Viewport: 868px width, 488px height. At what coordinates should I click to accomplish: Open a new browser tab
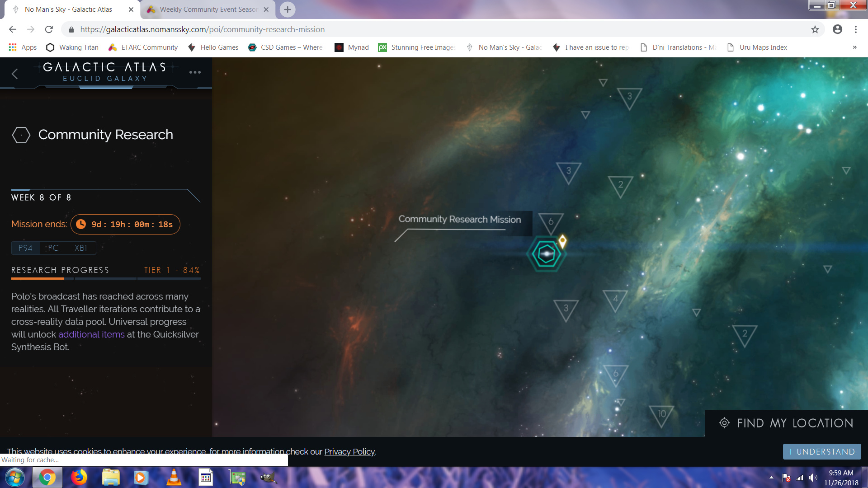(x=288, y=9)
